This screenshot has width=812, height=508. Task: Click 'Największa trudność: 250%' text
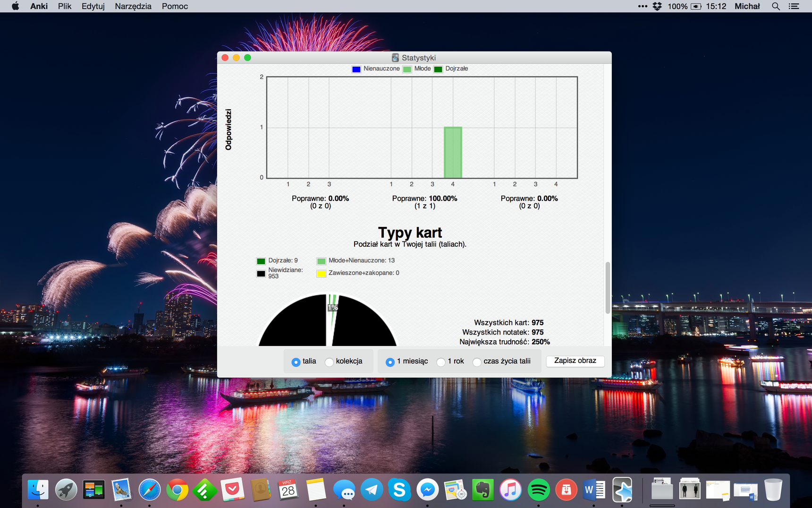[505, 342]
